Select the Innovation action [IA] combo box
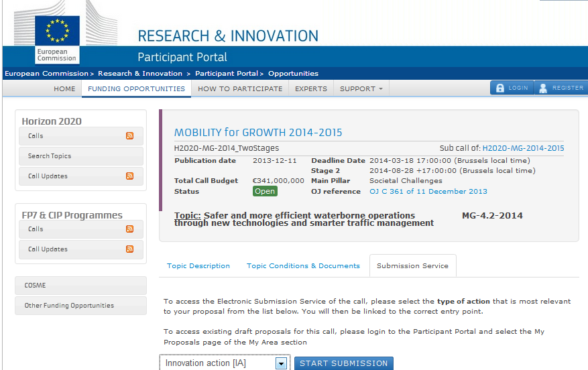Image resolution: width=588 pixels, height=370 pixels. pyautogui.click(x=225, y=363)
